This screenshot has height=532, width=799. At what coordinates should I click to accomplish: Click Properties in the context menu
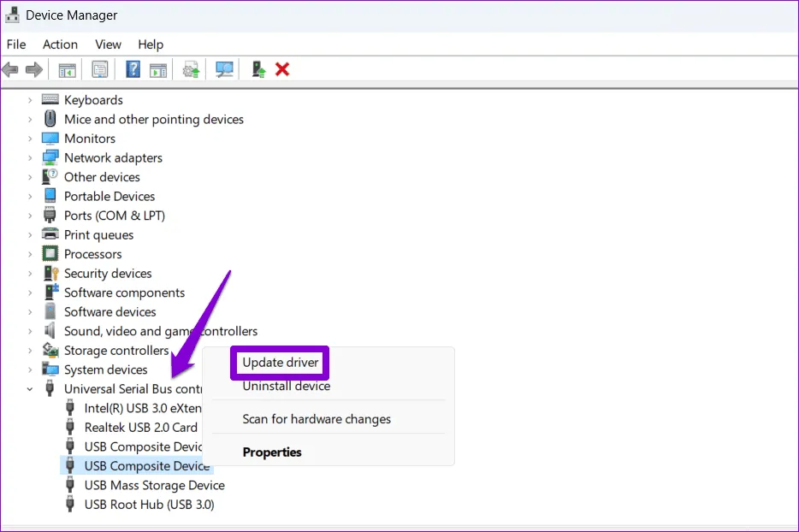pyautogui.click(x=272, y=452)
